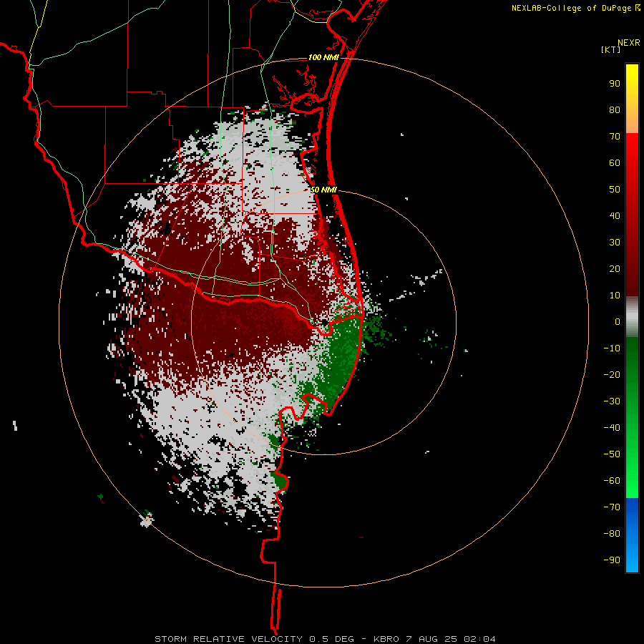
Task: Pick the gray zero-velocity segment of the color bar
Action: click(632, 317)
